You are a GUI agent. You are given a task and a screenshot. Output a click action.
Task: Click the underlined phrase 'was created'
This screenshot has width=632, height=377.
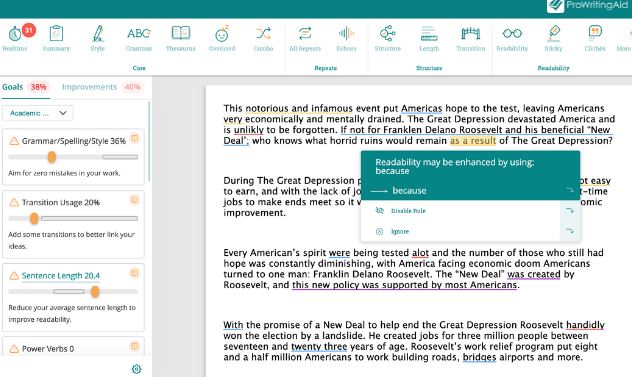[534, 274]
